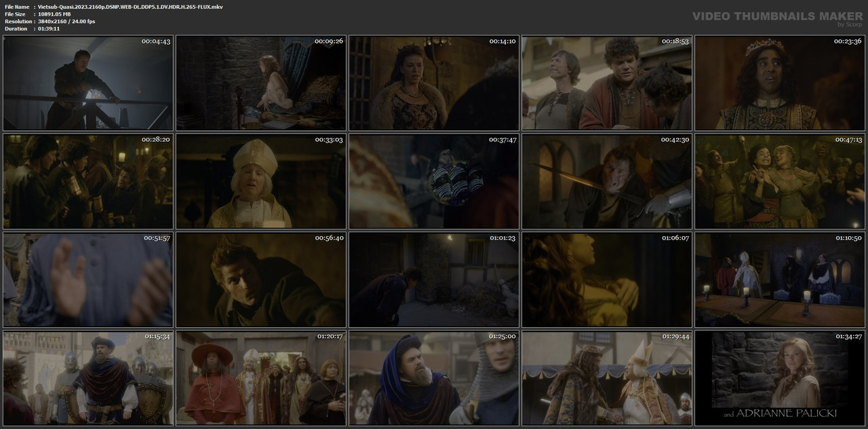Select the thumbnail timestamped 01:15:34
Image resolution: width=868 pixels, height=429 pixels.
(x=88, y=378)
